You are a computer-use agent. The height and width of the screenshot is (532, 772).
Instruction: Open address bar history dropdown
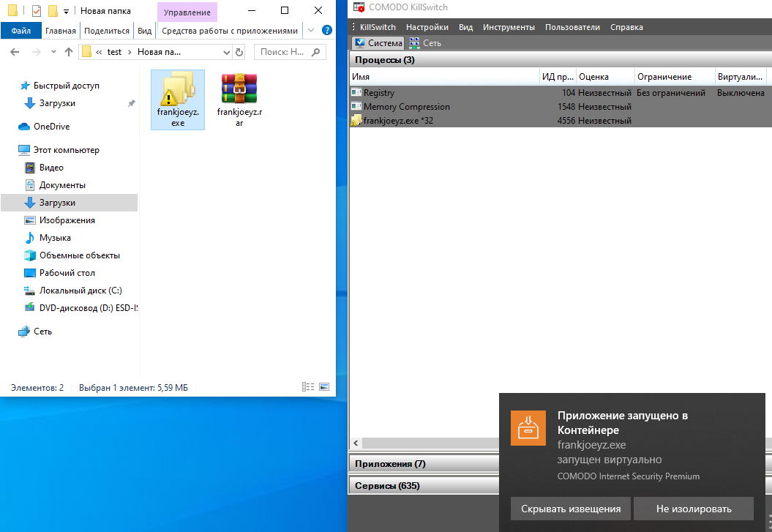pos(227,52)
